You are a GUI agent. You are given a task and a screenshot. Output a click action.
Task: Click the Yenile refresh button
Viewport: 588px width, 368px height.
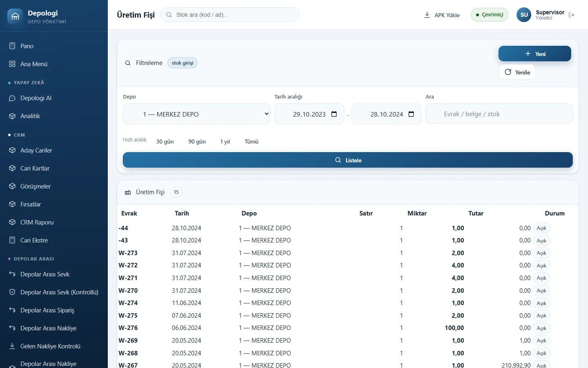coord(517,72)
